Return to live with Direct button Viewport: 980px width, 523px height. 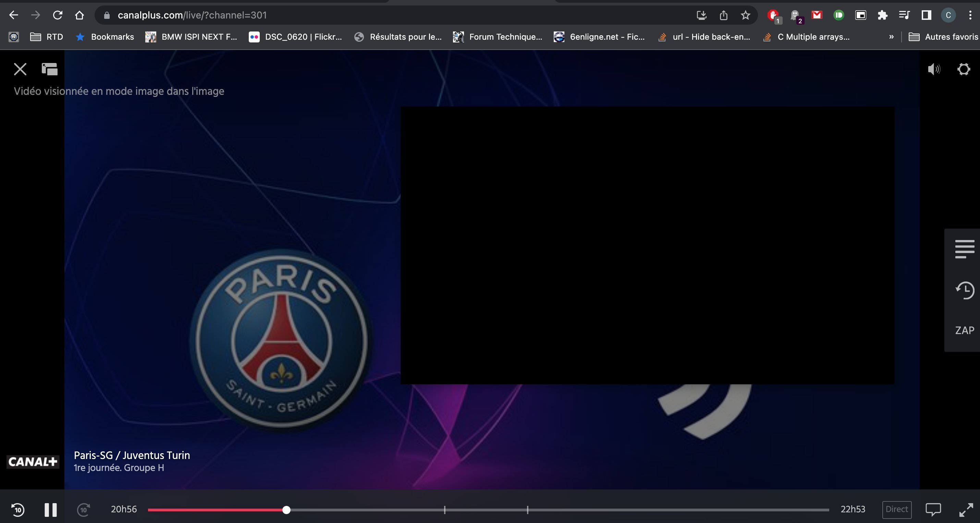point(897,509)
